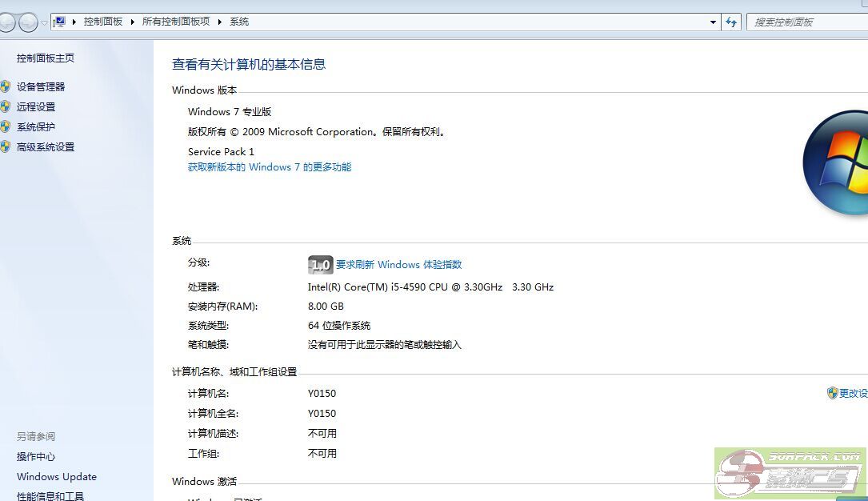Click shield icon next to 远程设置
The height and width of the screenshot is (501, 868).
6,106
